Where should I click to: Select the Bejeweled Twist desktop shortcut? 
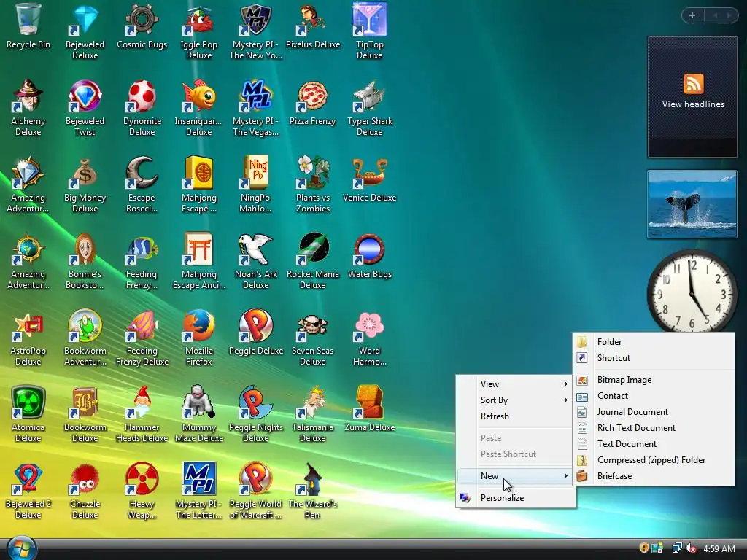[85, 96]
